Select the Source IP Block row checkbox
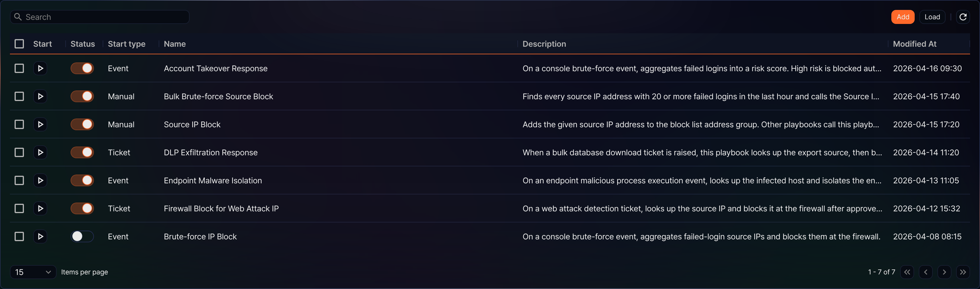The width and height of the screenshot is (980, 289). click(x=19, y=125)
